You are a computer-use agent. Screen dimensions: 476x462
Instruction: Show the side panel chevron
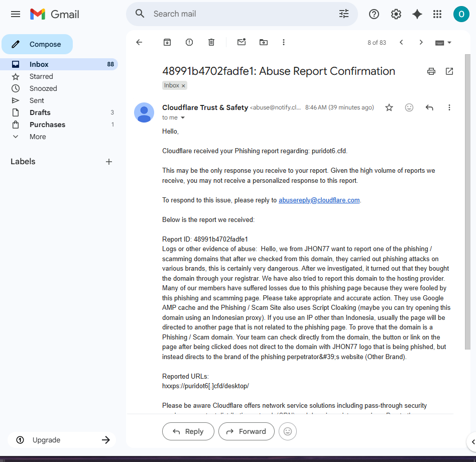pos(472,442)
